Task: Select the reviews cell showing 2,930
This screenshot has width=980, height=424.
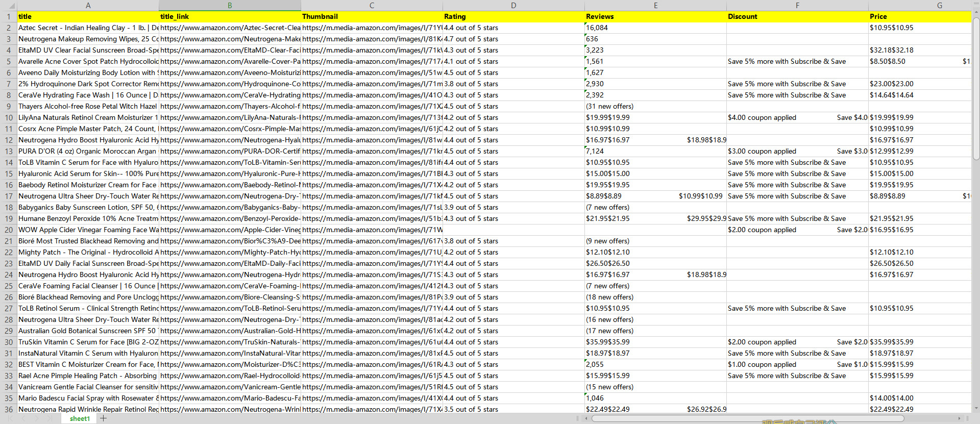Action: click(655, 84)
